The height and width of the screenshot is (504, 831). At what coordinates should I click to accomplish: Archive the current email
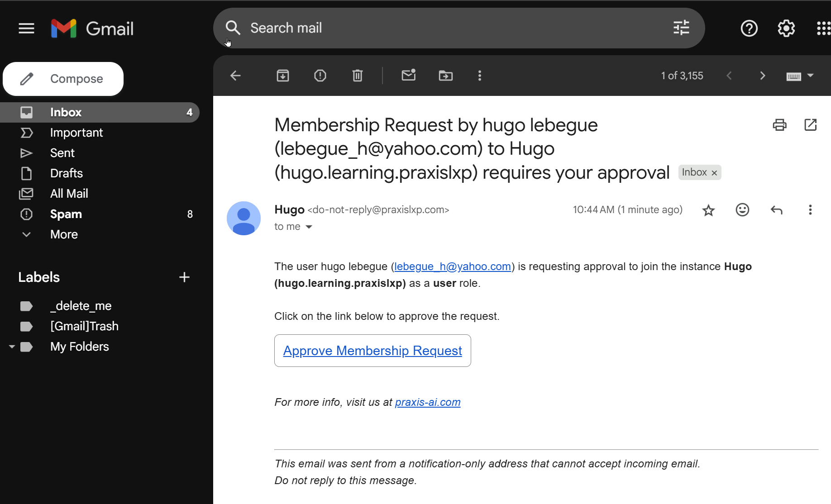282,76
